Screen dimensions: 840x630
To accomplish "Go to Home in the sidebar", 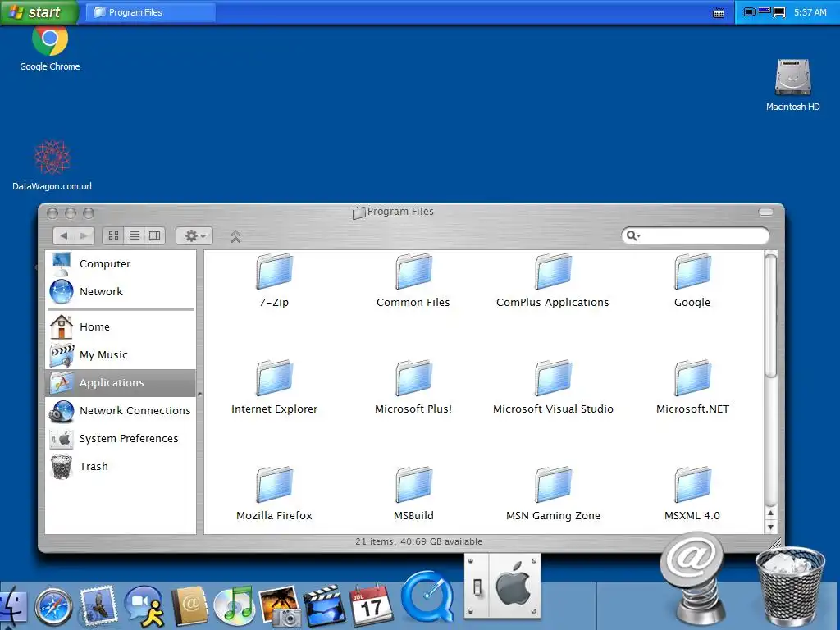I will (x=121, y=326).
